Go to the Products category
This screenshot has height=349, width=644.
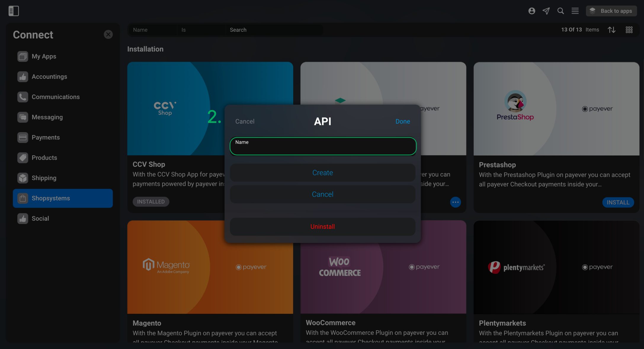[63, 158]
